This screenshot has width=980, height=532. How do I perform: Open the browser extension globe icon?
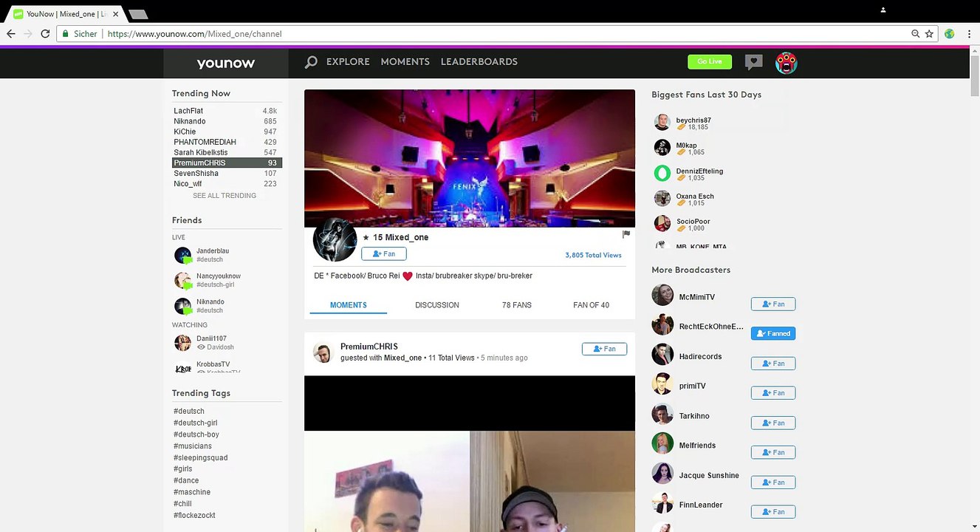(949, 34)
